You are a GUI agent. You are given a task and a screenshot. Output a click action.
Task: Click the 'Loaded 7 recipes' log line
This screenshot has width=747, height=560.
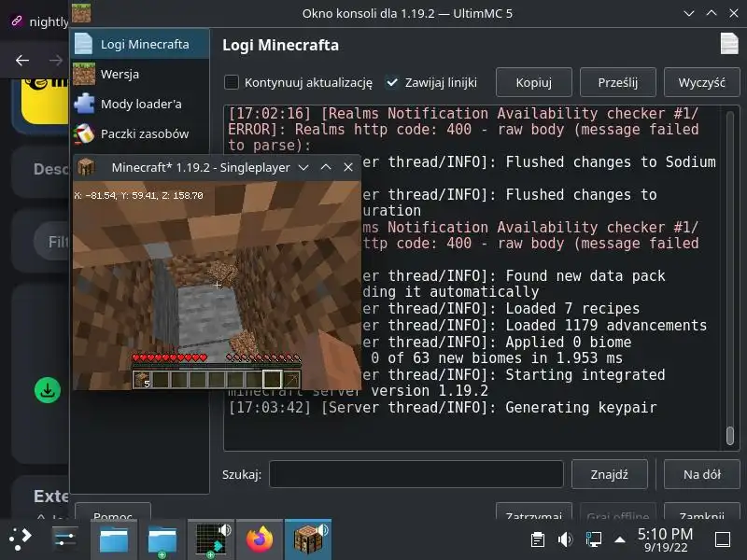pyautogui.click(x=500, y=309)
